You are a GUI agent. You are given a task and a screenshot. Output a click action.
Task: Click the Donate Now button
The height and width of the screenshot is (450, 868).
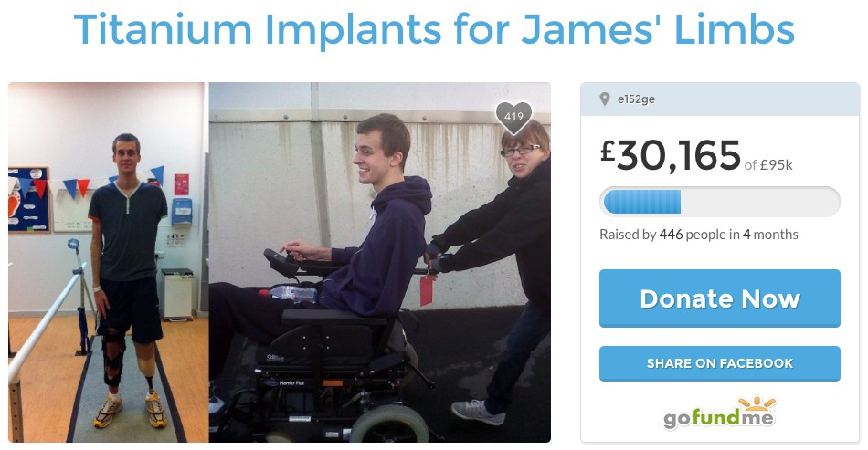(x=720, y=298)
